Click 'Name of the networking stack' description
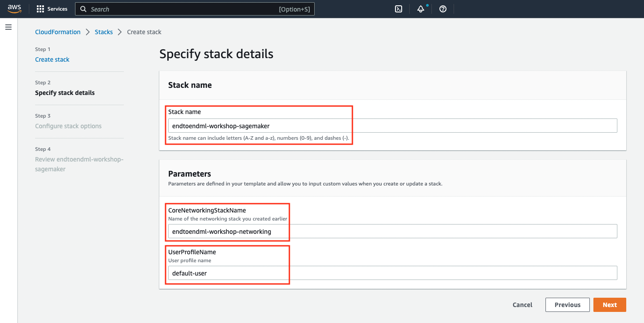This screenshot has width=644, height=323. pyautogui.click(x=228, y=219)
